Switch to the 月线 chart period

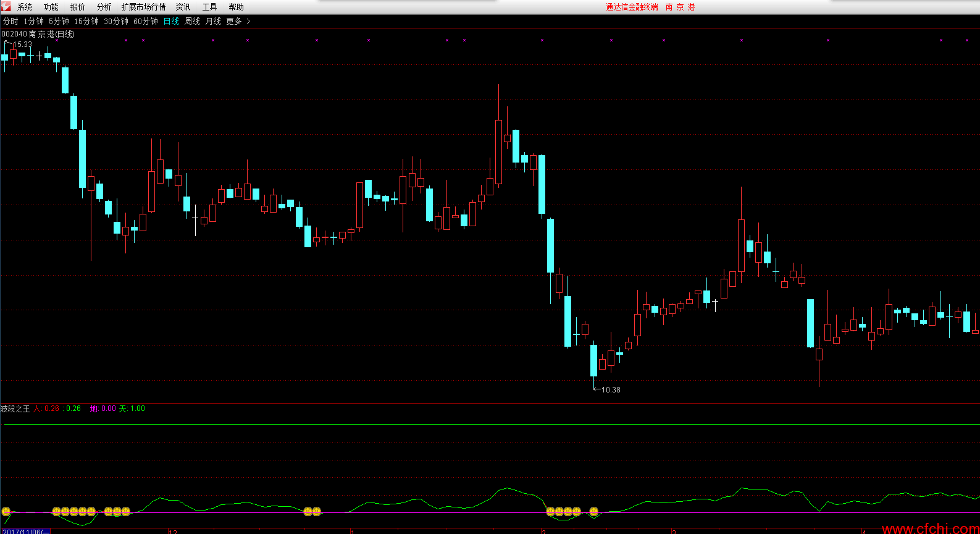213,21
